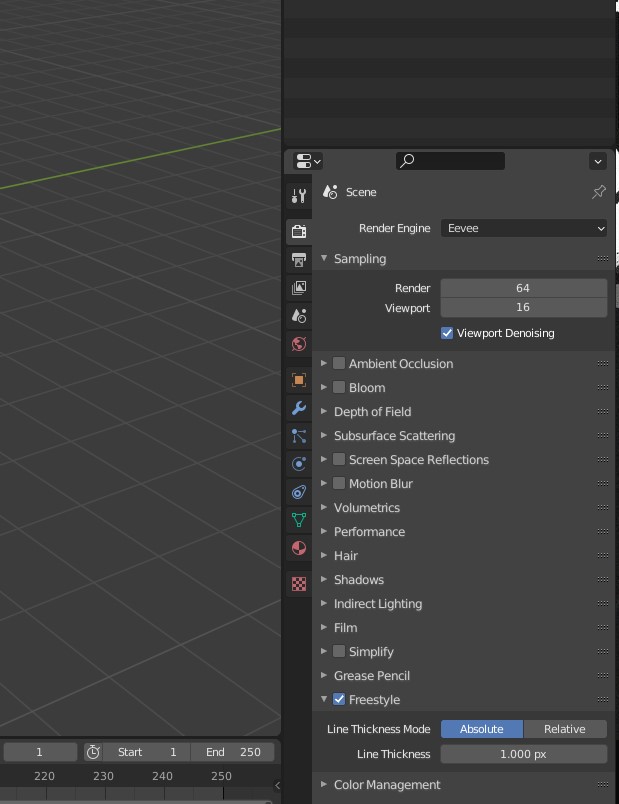Click the Sampling panel drag grip

[603, 259]
